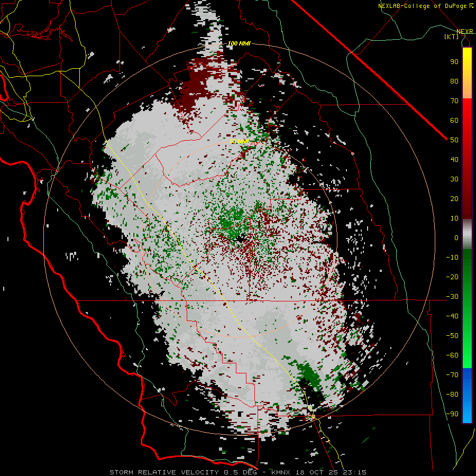Click the -60 value on the velocity scale
476x476 pixels.
(452, 355)
